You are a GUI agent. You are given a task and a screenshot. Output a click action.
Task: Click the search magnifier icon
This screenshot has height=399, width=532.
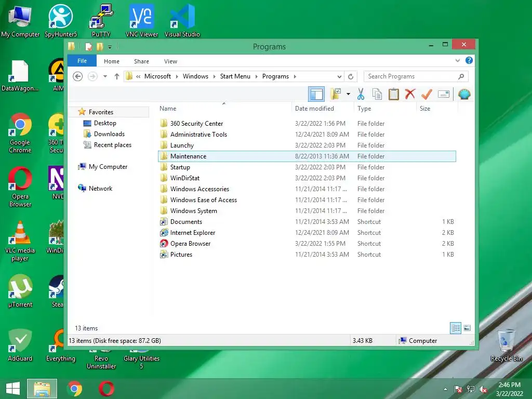point(461,76)
